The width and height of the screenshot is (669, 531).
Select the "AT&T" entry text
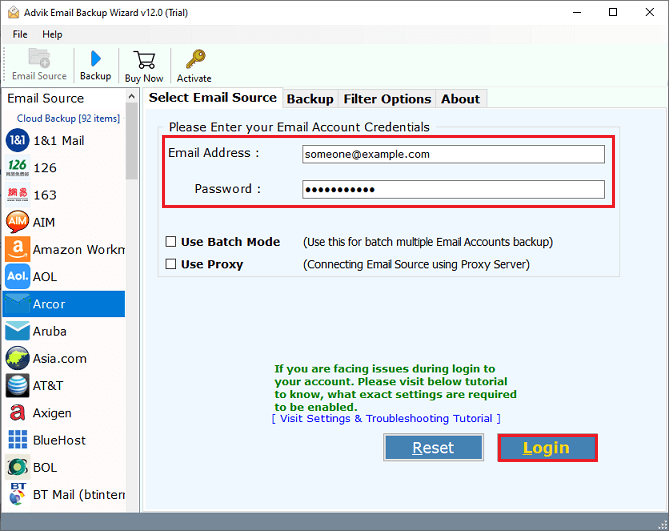click(48, 386)
